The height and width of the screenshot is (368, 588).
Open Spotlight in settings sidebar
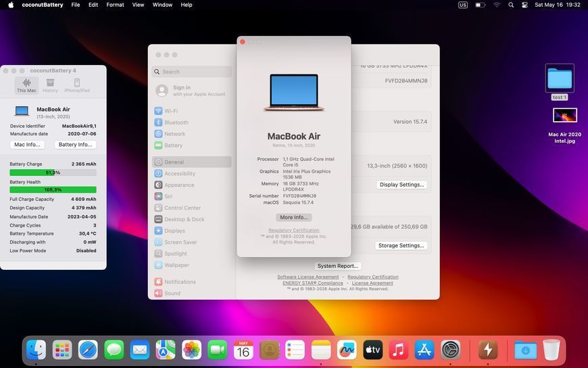192,254
